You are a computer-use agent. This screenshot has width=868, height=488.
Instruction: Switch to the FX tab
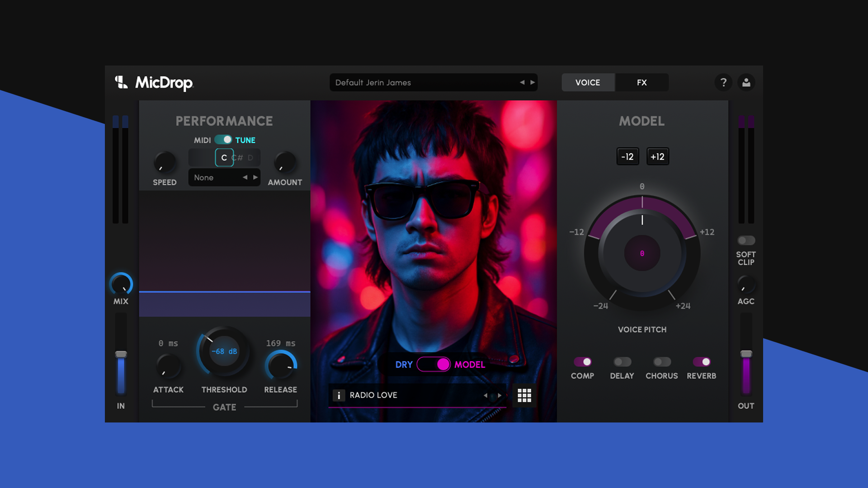642,82
